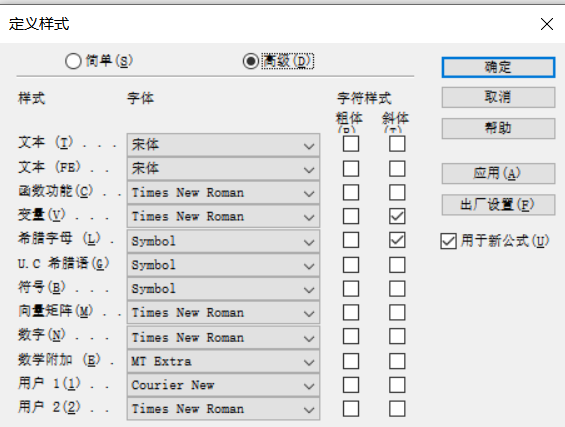Open font dropdown for 希腊字母(L)
Image resolution: width=565 pixels, height=427 pixels.
pyautogui.click(x=223, y=241)
